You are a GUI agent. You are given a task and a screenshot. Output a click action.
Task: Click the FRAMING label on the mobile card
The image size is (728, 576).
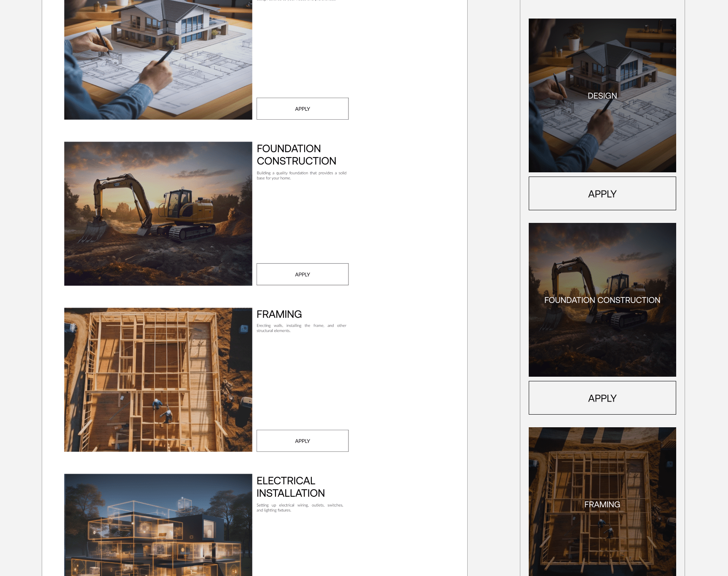pos(602,504)
